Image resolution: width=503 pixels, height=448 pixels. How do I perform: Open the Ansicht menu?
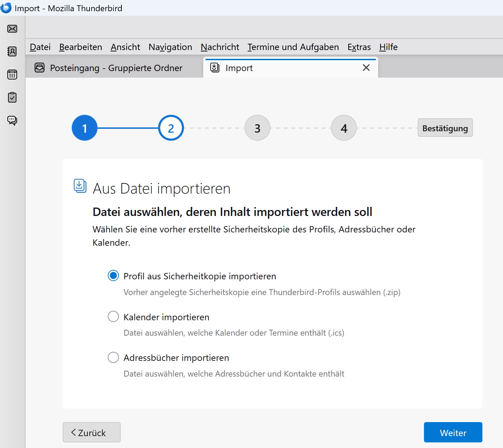pos(125,47)
